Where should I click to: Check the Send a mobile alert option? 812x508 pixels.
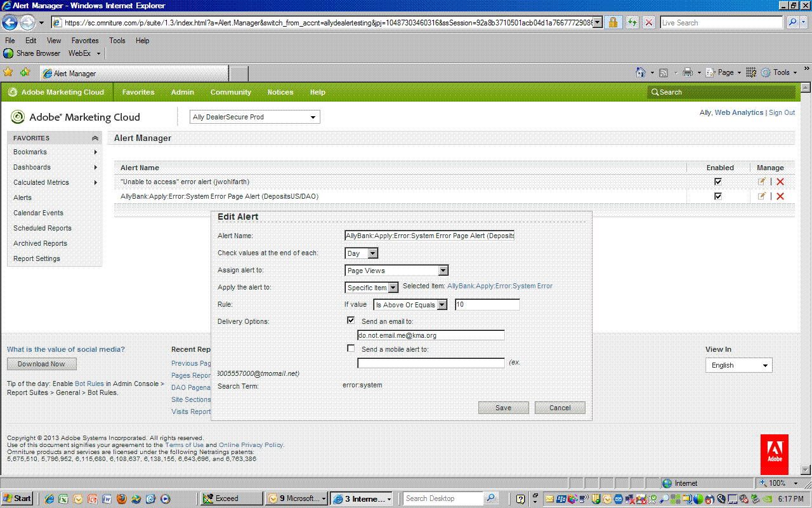click(x=351, y=348)
